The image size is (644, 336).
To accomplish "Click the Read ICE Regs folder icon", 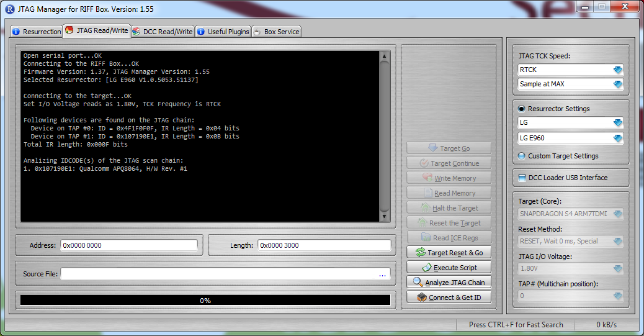I will (x=426, y=238).
